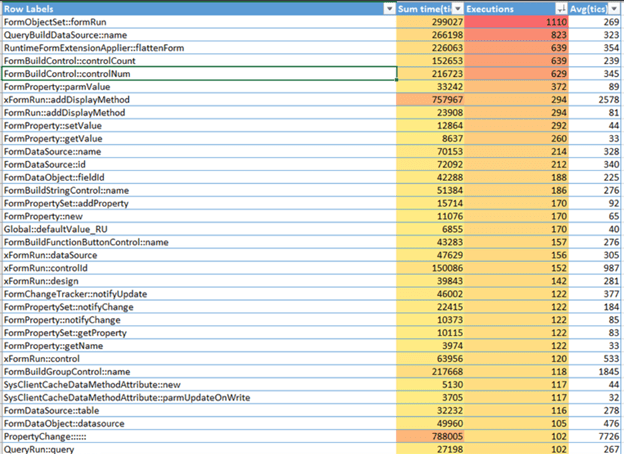Select the RuntimeFormExtensionApplier::flattenForm row label
Screen dimensions: 624x454
click(x=92, y=47)
